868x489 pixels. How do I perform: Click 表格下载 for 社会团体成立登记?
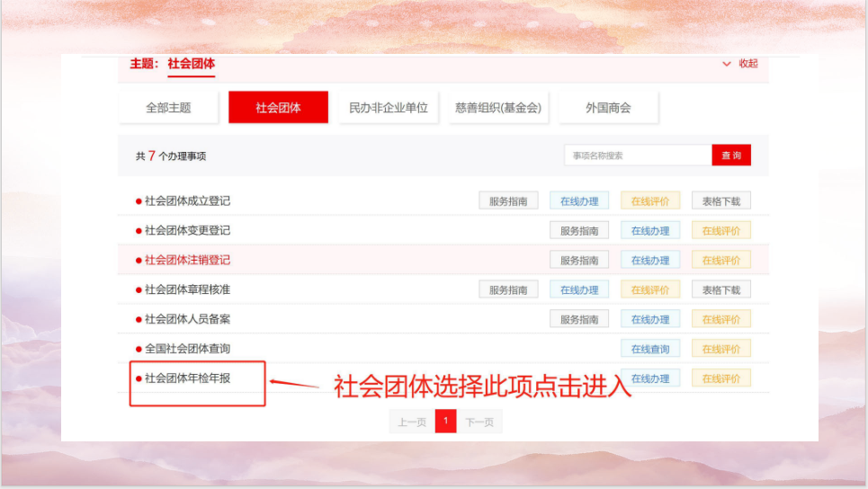(x=720, y=201)
